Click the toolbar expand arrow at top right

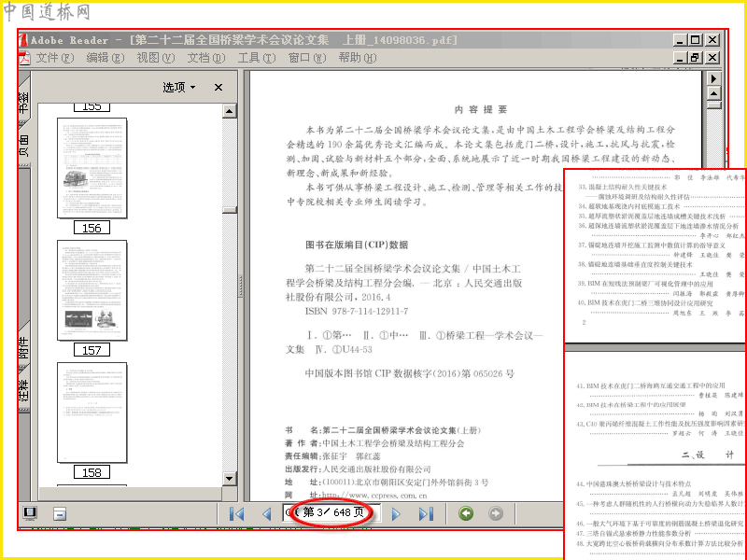click(x=713, y=78)
